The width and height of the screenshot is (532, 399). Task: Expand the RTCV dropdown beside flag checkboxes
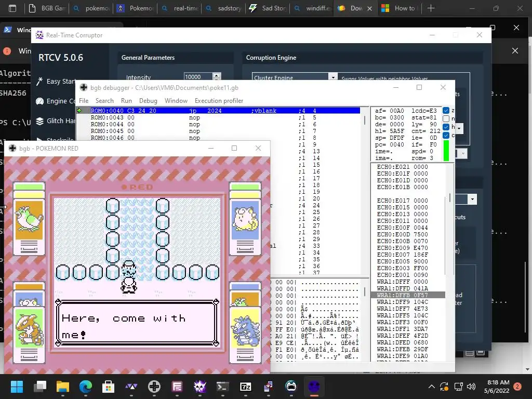pyautogui.click(x=459, y=129)
